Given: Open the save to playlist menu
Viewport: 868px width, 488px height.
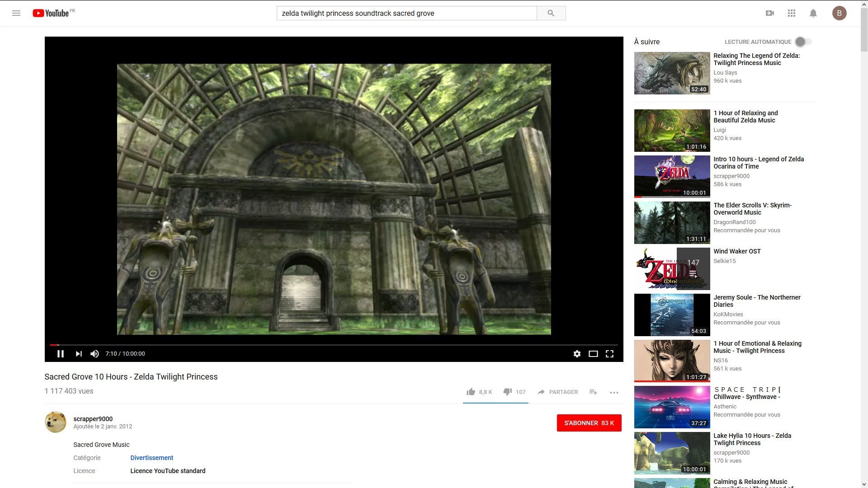Looking at the screenshot, I should click(593, 392).
